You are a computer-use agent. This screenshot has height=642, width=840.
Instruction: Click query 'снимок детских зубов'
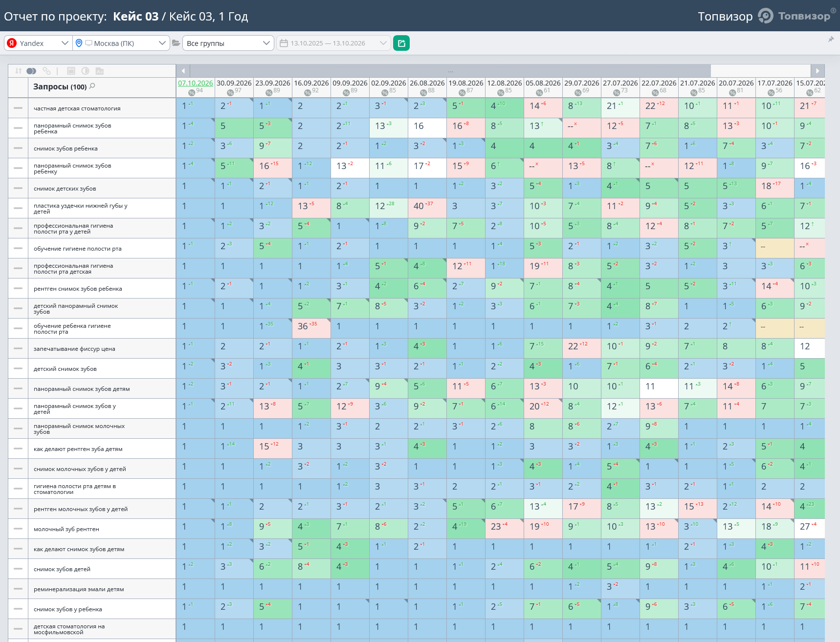65,189
